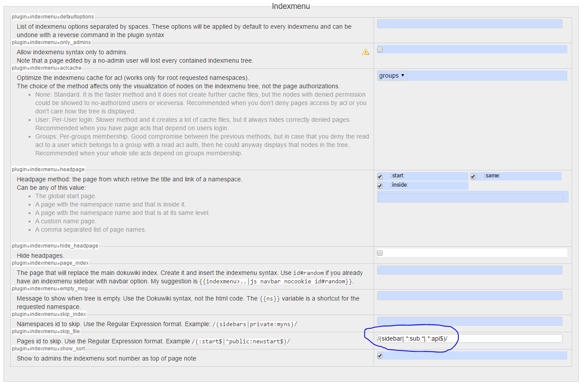Click the /(sidebars|private:myns)/ example code
Viewport: 588px width, 391px height.
pos(255,324)
